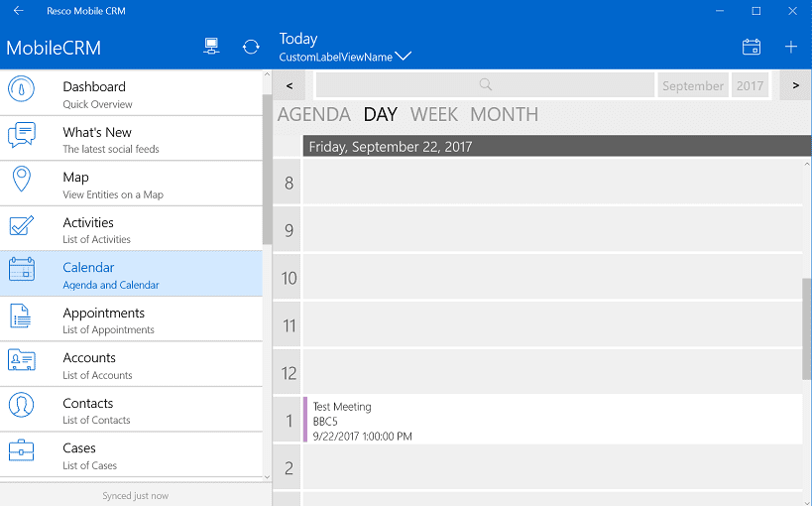
Task: Select the Map pin icon
Action: pos(21,179)
